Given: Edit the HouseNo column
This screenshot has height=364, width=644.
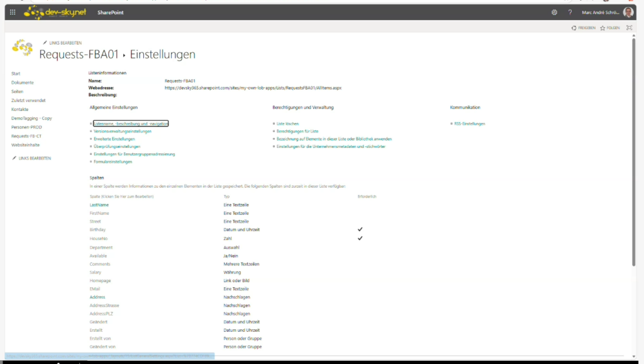Looking at the screenshot, I should [x=99, y=239].
